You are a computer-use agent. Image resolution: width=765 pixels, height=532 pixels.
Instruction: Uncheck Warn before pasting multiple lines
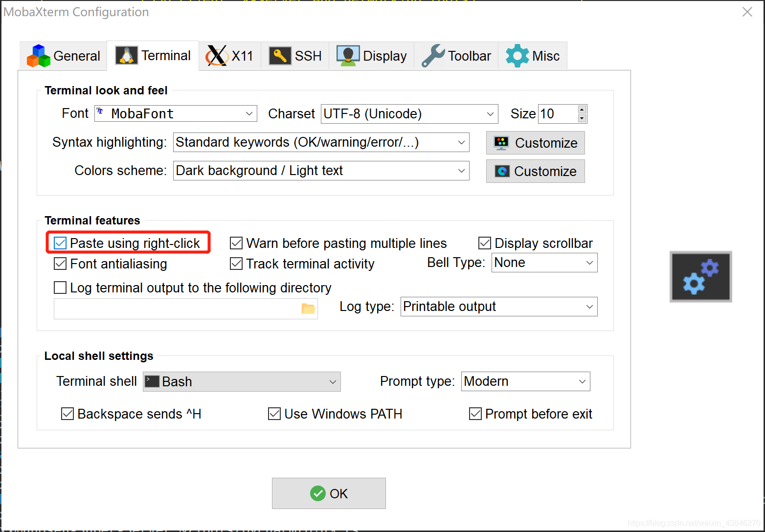click(x=236, y=243)
